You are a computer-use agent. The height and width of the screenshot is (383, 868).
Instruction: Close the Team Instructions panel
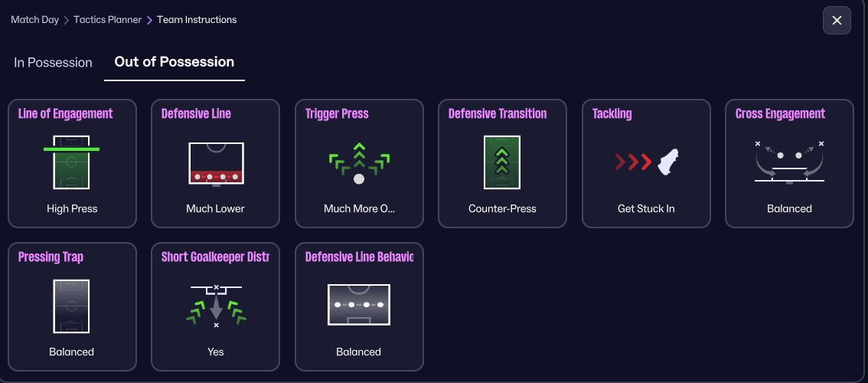(837, 21)
